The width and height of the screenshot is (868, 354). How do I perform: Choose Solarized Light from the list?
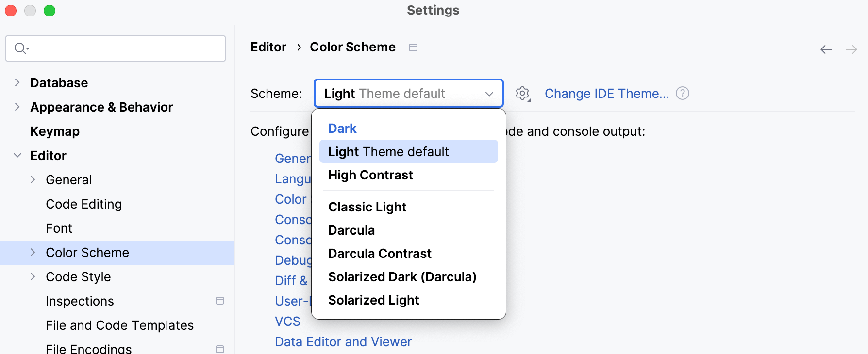[373, 300]
